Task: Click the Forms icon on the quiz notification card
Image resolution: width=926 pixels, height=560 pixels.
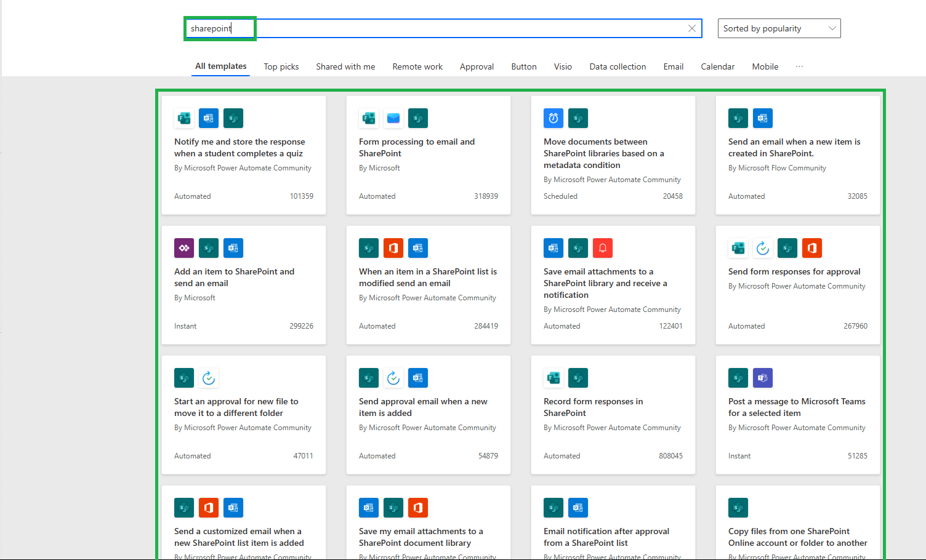Action: [184, 118]
